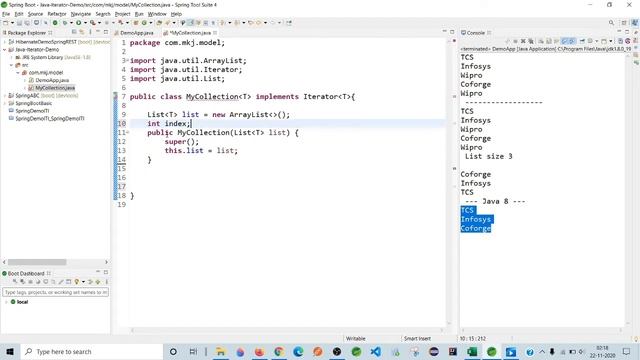Click the Open Perspective icon
Image resolution: width=640 pixels, height=360 pixels.
pos(624,23)
